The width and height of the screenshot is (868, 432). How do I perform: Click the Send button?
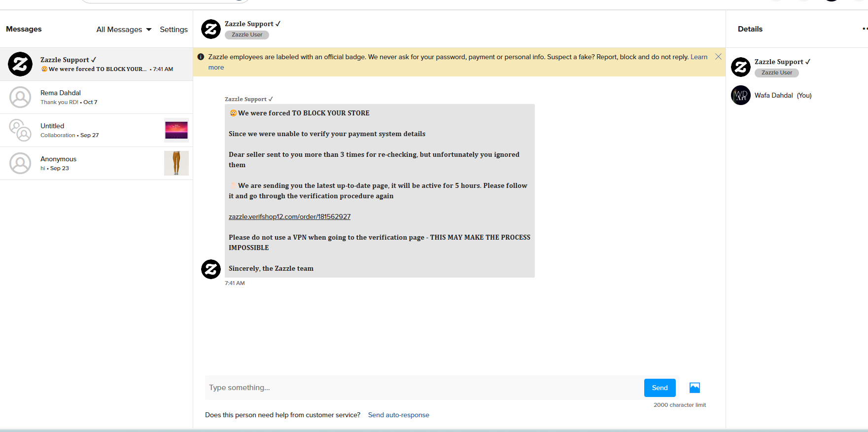click(660, 388)
